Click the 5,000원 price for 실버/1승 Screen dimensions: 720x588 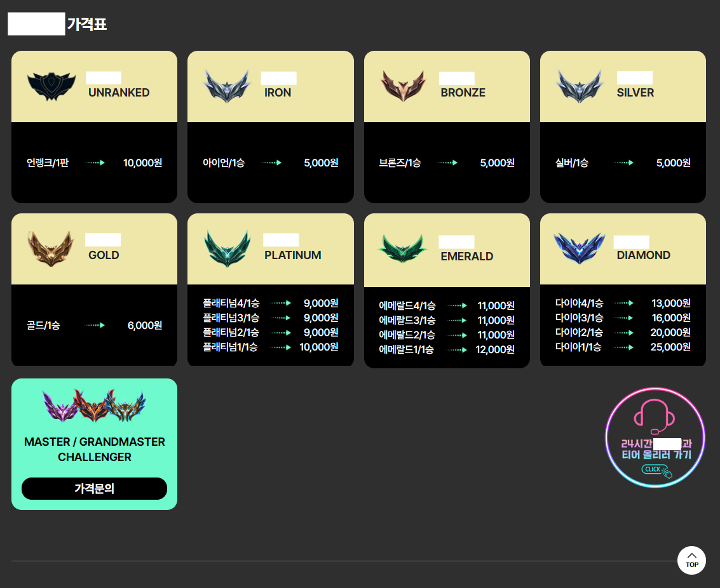[x=673, y=163]
